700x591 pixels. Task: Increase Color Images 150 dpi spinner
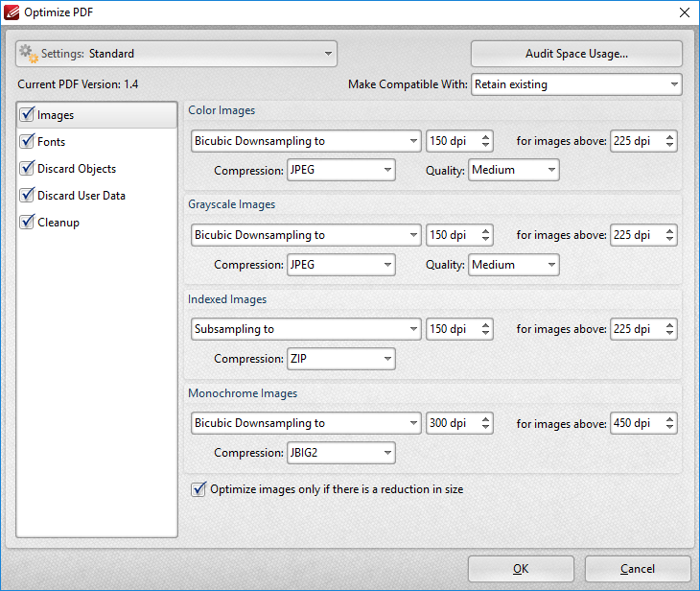pos(486,136)
